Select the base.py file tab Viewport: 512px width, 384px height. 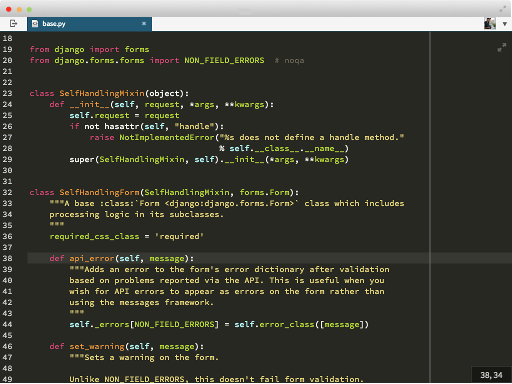[x=89, y=24]
